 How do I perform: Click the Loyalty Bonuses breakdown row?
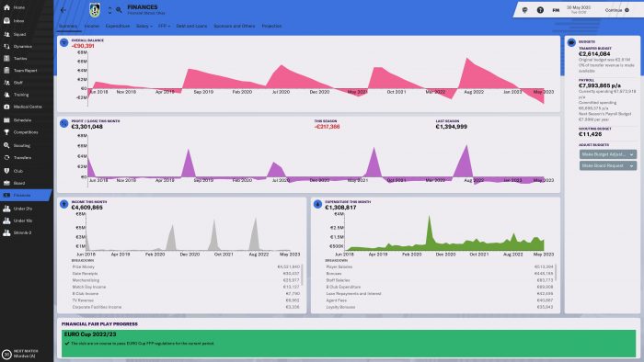[439, 307]
